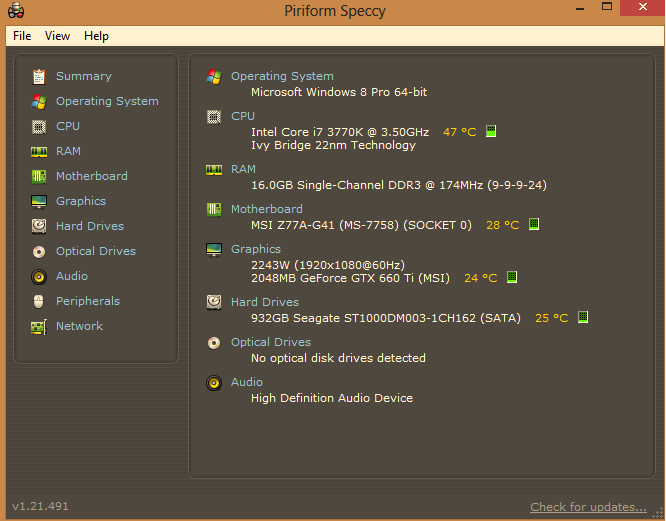Click 'High Definition Audio Device' text
The height and width of the screenshot is (521, 666).
pos(332,398)
